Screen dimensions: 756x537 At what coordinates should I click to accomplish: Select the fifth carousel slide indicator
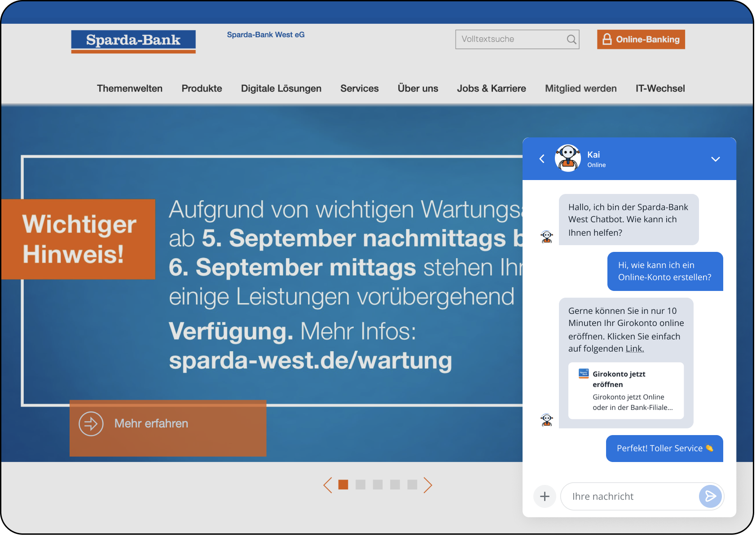412,484
